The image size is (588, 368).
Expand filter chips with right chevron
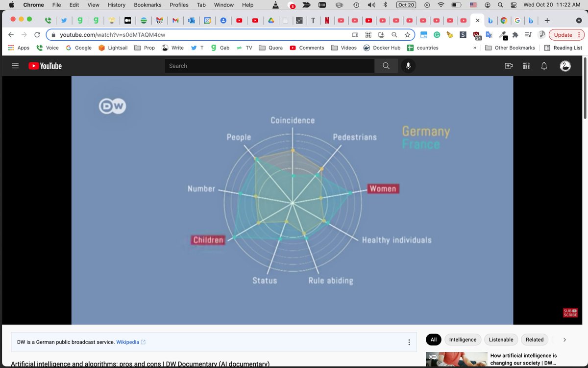564,340
